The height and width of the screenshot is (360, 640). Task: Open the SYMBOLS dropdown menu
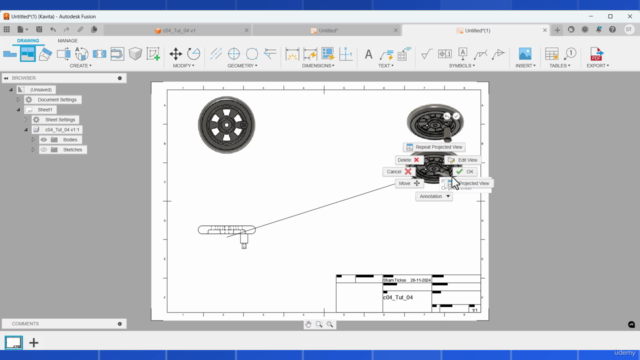[x=462, y=66]
